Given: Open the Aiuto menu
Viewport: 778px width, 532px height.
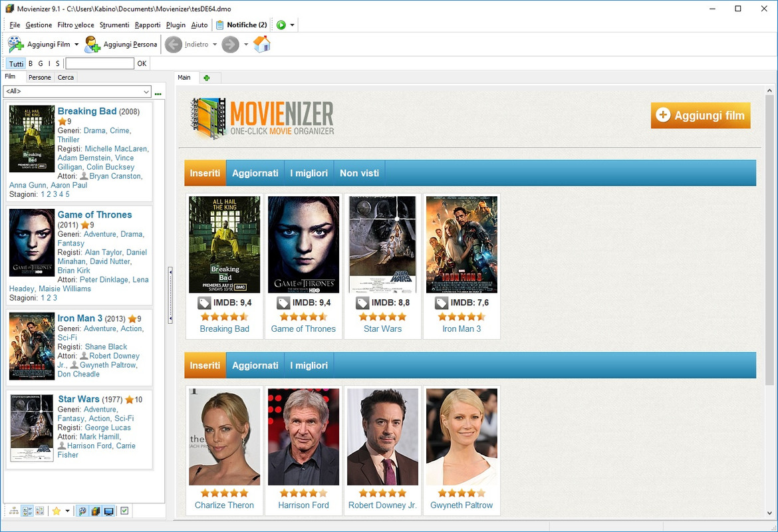Looking at the screenshot, I should (199, 25).
